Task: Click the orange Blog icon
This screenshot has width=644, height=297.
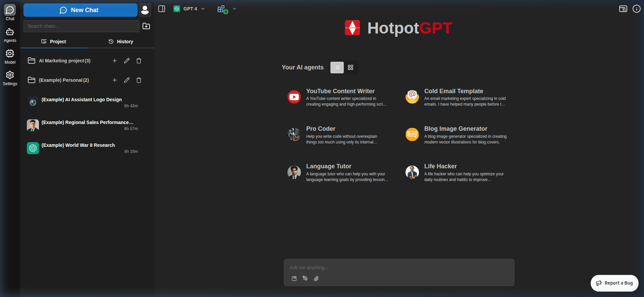Action: coord(412,134)
